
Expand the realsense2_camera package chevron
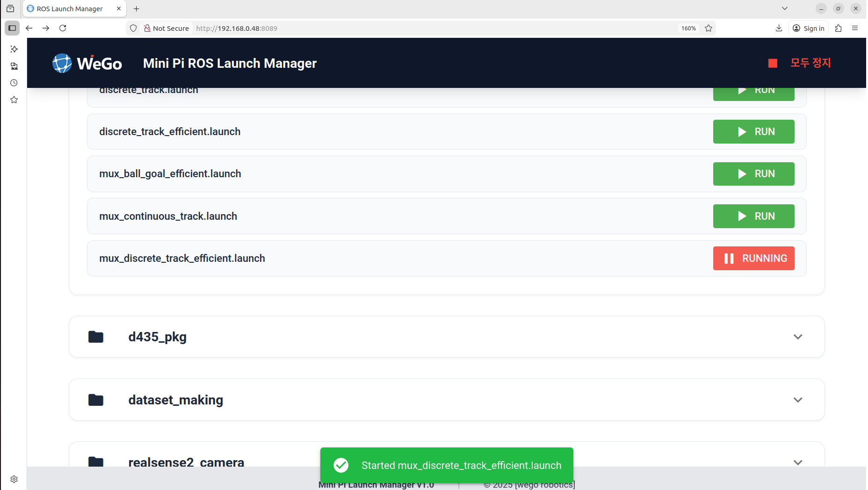[798, 462]
